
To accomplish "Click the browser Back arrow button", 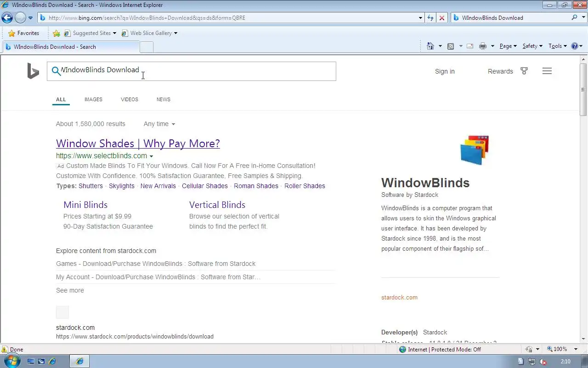I will (x=7, y=18).
